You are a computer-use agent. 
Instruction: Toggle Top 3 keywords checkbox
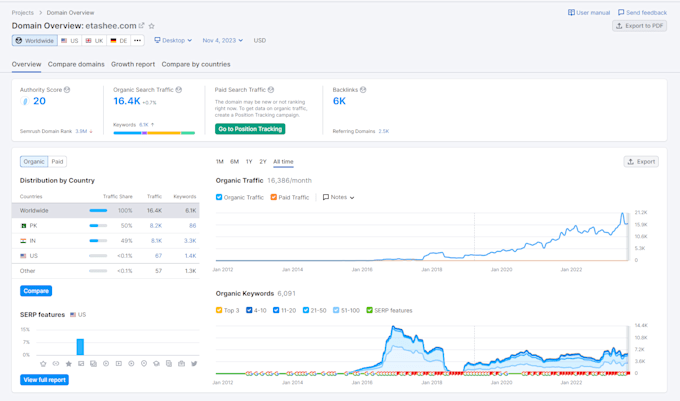[219, 310]
